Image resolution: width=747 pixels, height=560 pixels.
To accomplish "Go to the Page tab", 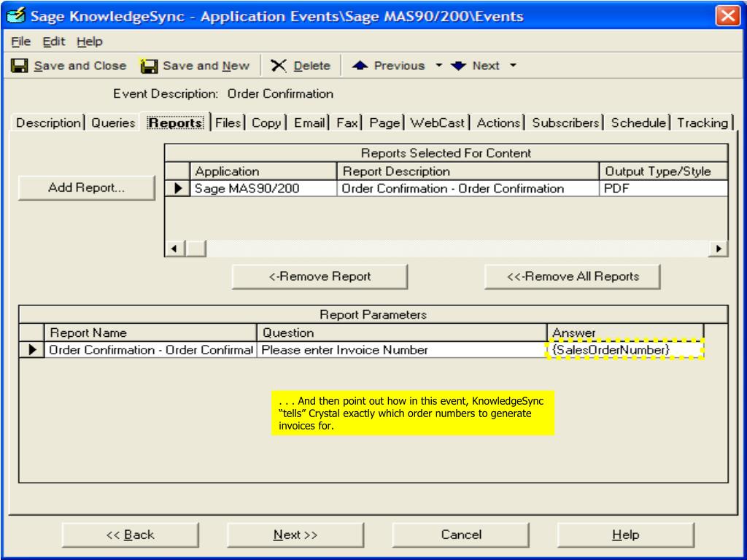I will click(x=384, y=122).
